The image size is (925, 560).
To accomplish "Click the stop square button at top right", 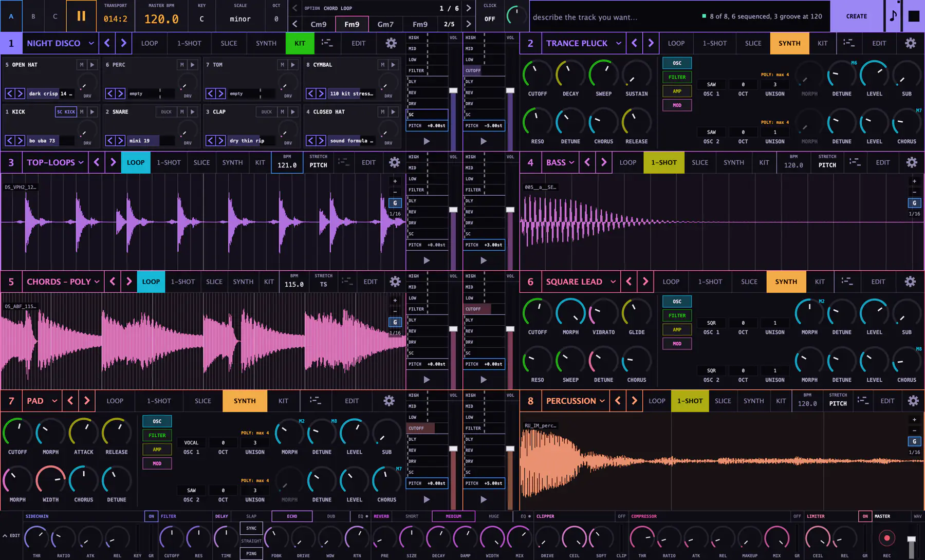I will pyautogui.click(x=914, y=16).
